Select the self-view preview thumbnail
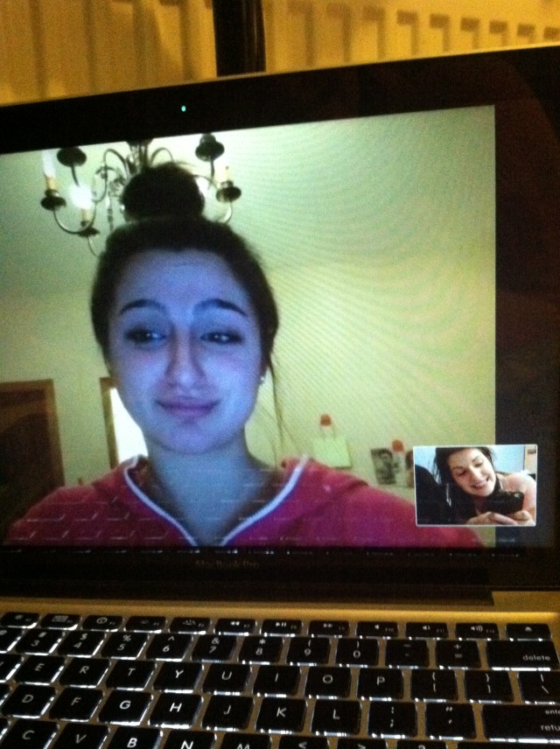 tap(474, 486)
